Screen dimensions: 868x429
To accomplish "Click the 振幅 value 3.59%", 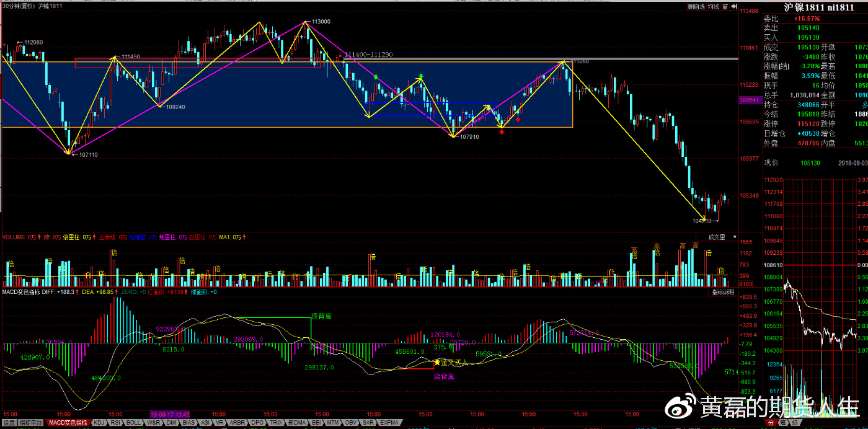I will coord(810,76).
